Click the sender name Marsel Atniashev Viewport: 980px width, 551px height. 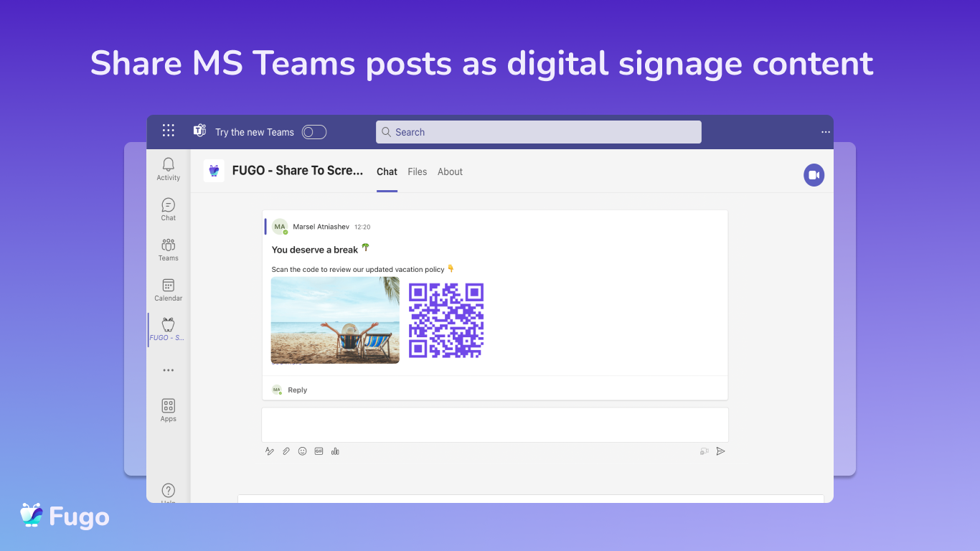tap(321, 227)
